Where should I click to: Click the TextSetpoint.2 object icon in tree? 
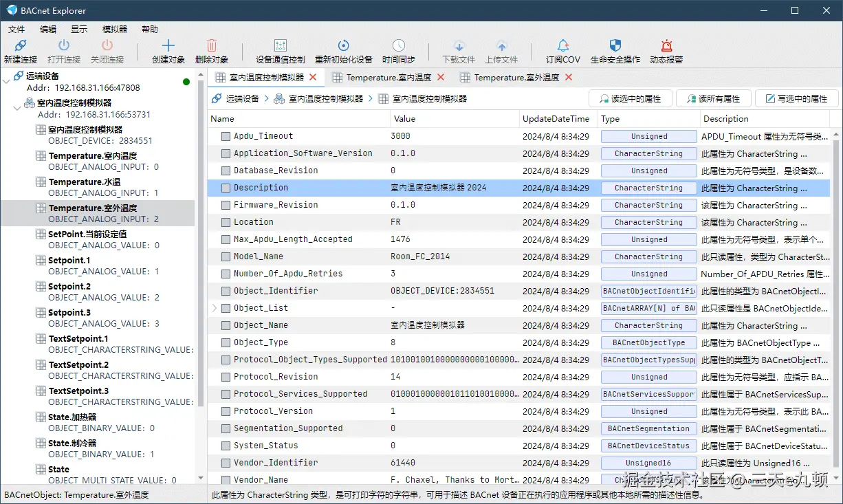pyautogui.click(x=41, y=365)
